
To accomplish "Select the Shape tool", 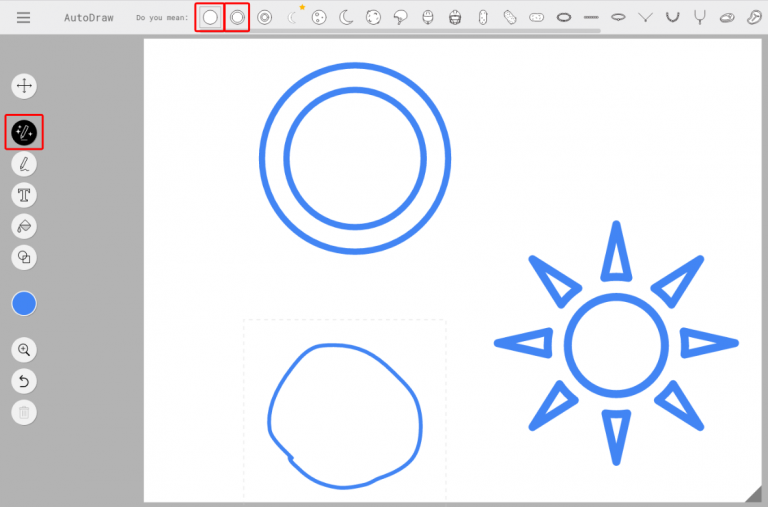I will 24,257.
